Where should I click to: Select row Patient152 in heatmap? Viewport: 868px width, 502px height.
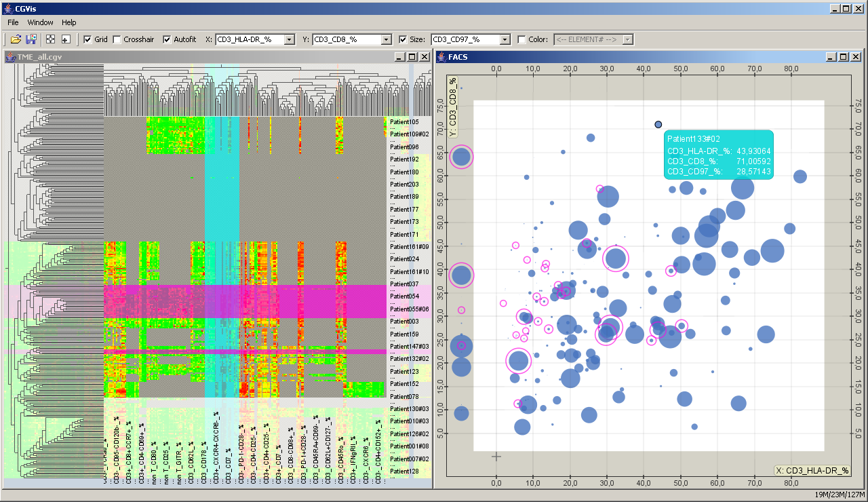click(x=403, y=384)
